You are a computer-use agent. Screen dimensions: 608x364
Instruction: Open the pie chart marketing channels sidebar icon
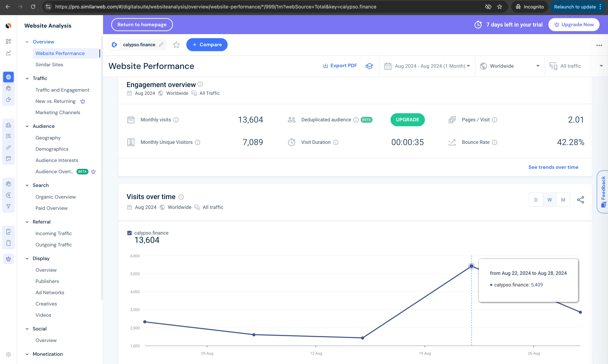click(8, 100)
